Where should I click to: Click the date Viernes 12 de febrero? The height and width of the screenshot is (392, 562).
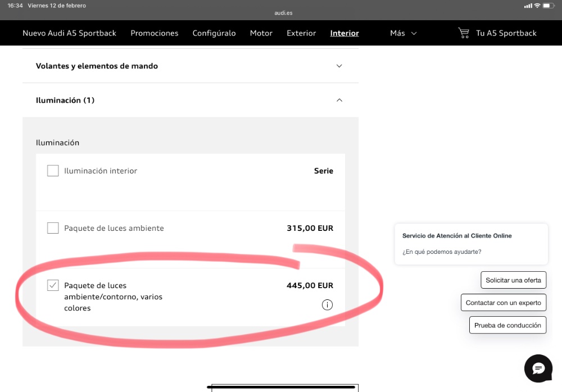click(57, 6)
